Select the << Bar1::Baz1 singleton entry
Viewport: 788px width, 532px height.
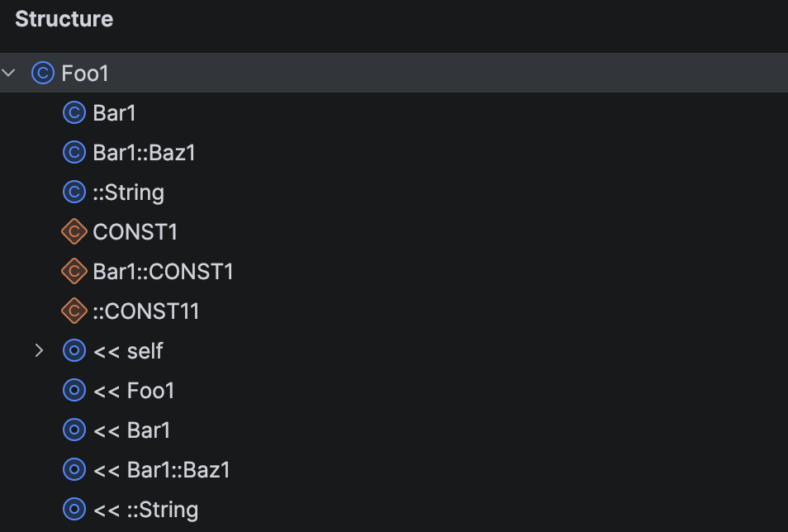point(161,470)
